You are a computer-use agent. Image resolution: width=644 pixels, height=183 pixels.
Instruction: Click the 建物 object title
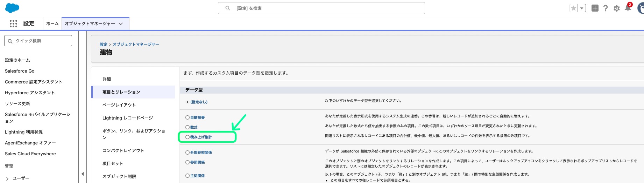(x=106, y=52)
